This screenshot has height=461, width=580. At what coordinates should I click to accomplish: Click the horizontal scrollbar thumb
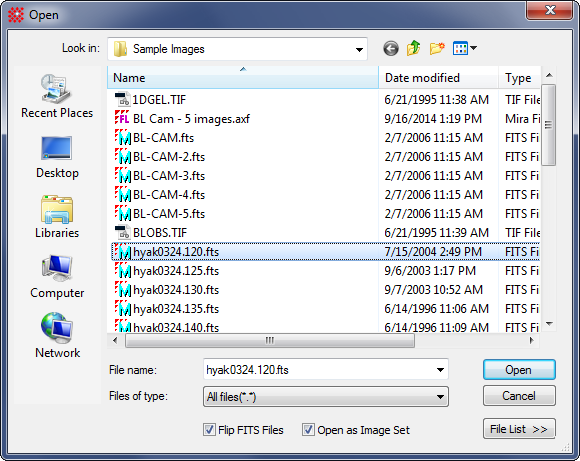pyautogui.click(x=270, y=340)
